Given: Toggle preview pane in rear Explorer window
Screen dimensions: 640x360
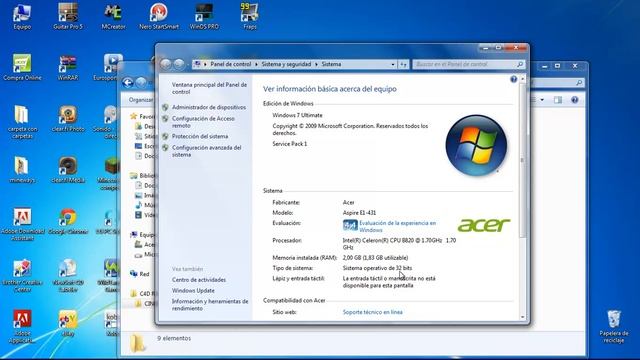Looking at the screenshot, I should coord(558,100).
